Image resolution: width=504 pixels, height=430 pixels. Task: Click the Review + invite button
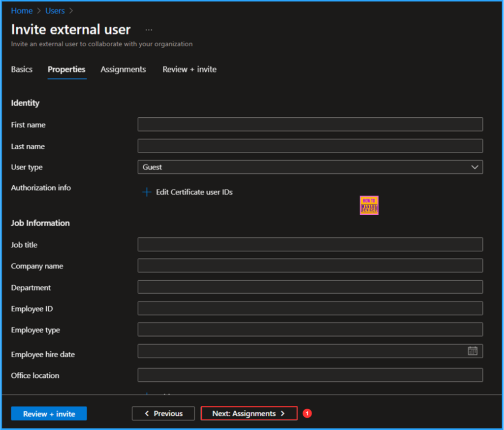[x=49, y=413]
